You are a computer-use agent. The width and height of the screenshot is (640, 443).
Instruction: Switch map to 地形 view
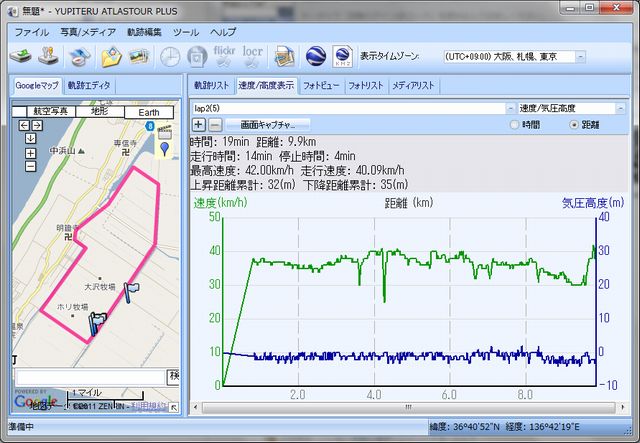coord(100,111)
